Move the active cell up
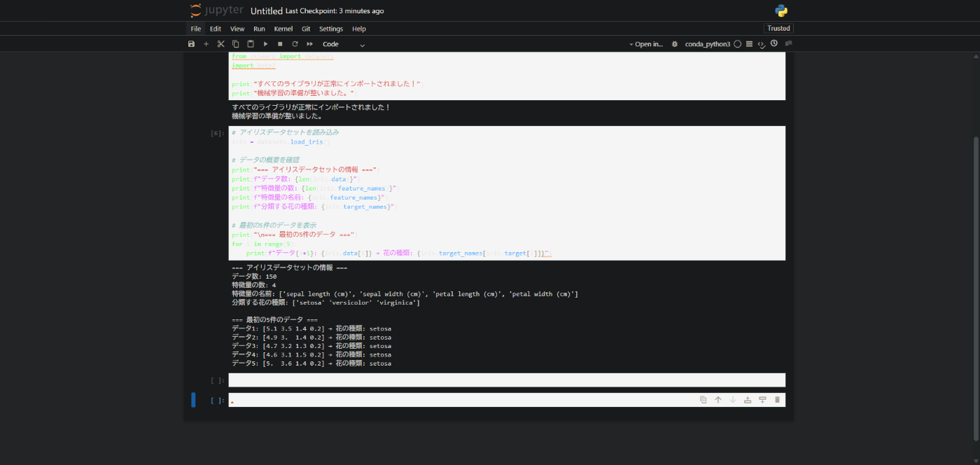The width and height of the screenshot is (980, 465). pos(718,400)
